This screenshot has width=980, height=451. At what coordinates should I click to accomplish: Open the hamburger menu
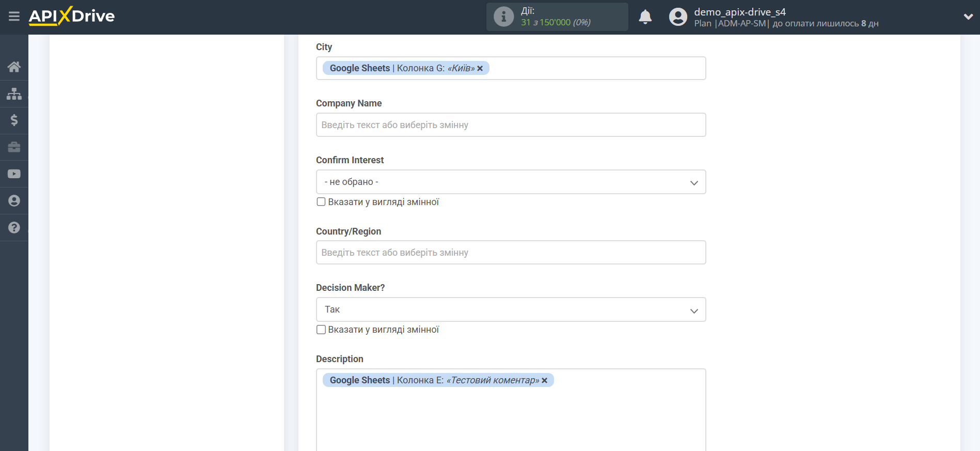pyautogui.click(x=14, y=17)
